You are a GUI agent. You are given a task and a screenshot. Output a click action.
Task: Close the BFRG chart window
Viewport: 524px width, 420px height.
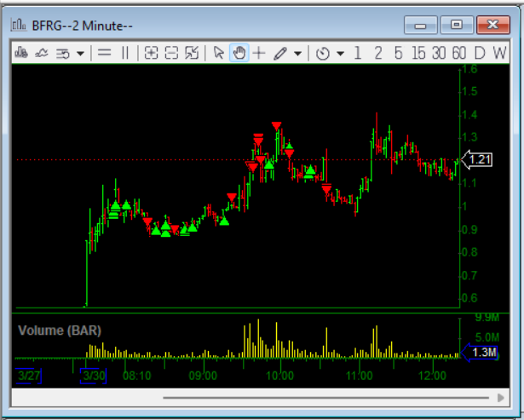(493, 25)
